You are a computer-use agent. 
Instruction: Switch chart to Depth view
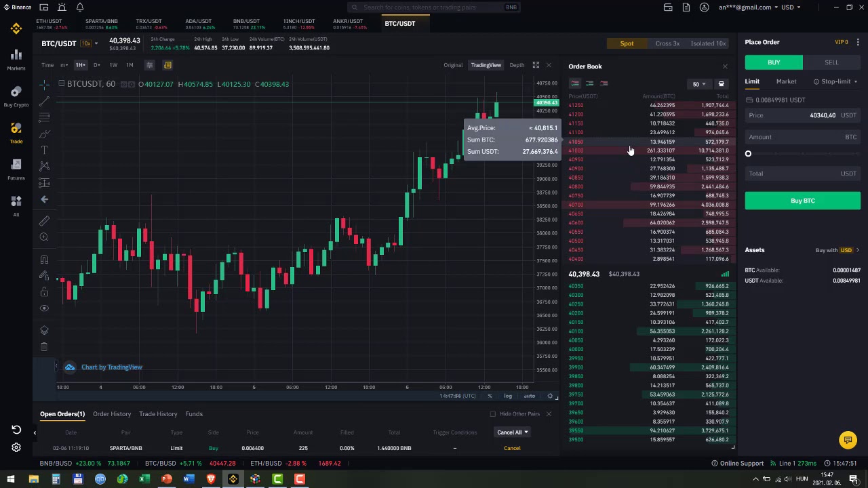[517, 65]
